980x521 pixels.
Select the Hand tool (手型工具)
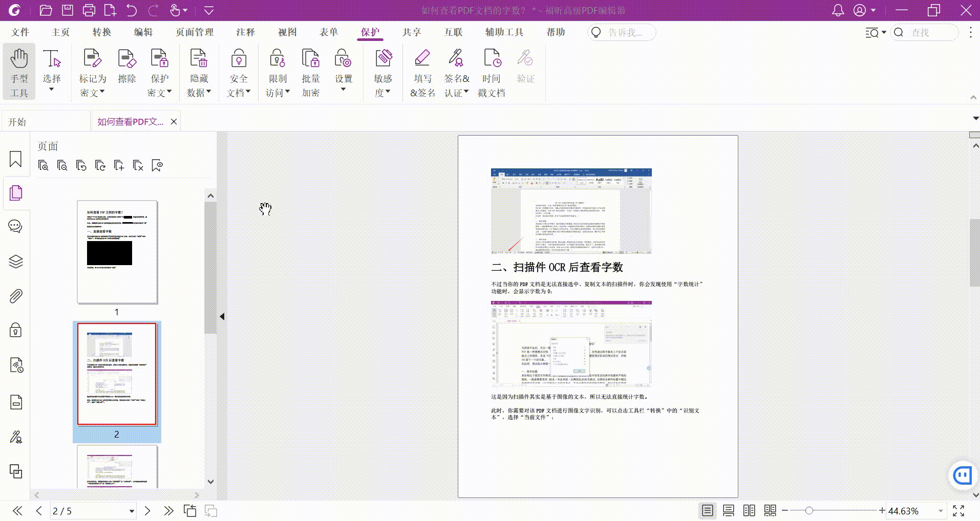coord(19,71)
